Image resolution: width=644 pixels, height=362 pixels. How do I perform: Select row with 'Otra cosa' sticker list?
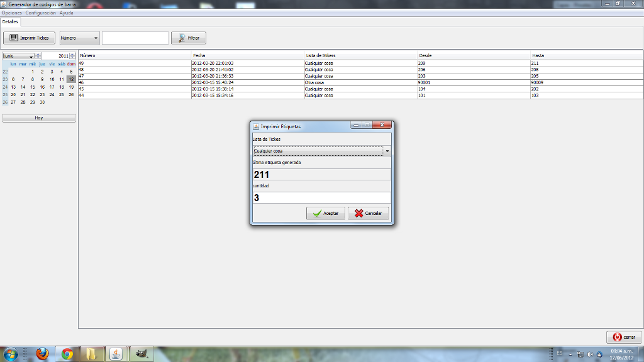[x=361, y=82]
